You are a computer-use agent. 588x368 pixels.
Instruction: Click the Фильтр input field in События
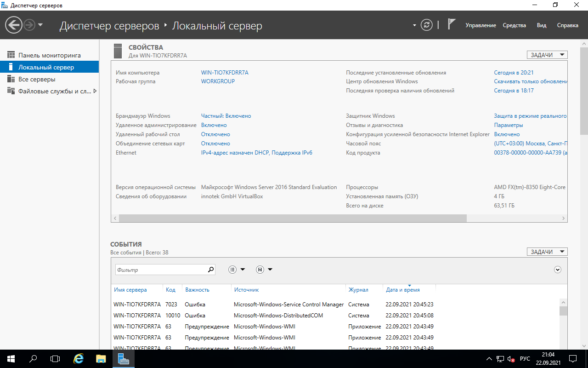tap(160, 270)
